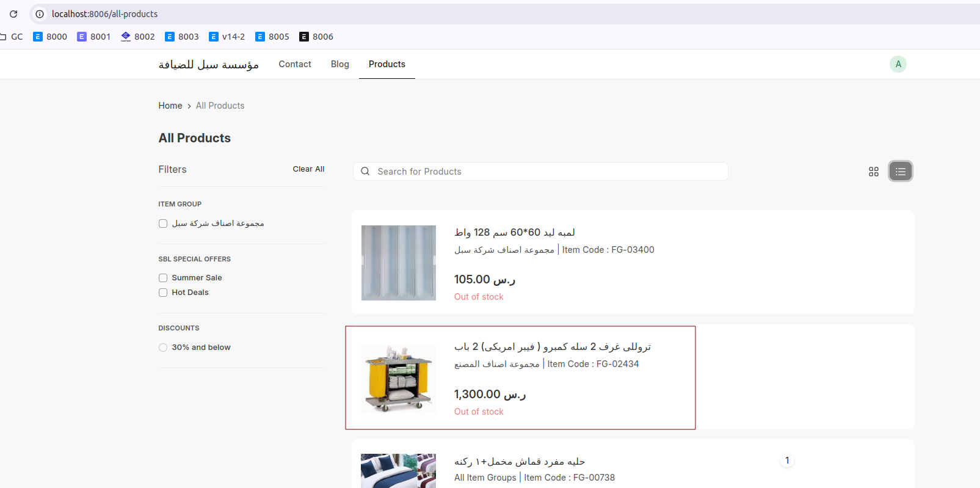
Task: Open the user avatar A menu
Action: (x=898, y=64)
